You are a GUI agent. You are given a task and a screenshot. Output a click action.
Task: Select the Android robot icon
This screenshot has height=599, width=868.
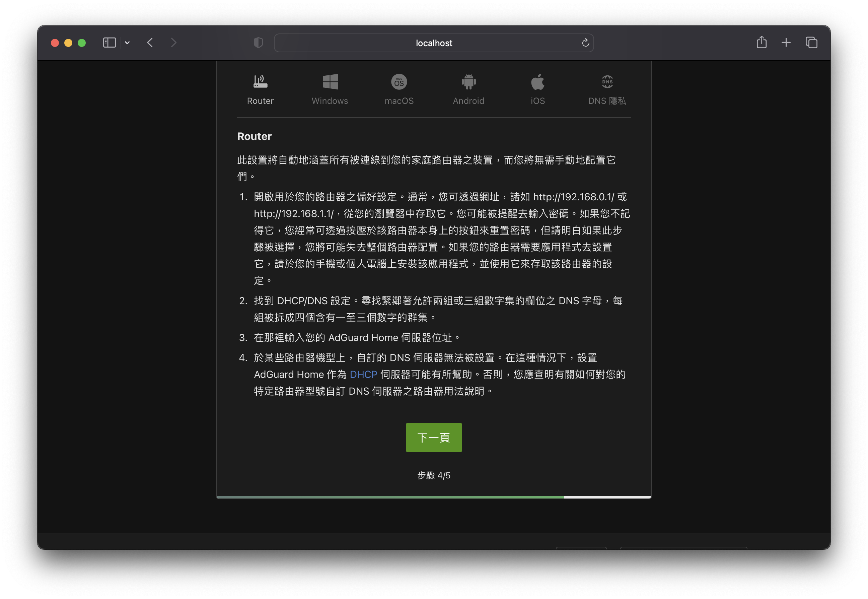click(468, 81)
